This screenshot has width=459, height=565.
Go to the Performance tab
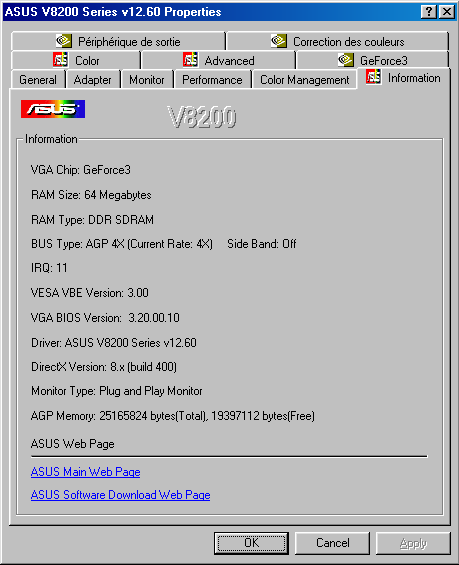click(212, 80)
